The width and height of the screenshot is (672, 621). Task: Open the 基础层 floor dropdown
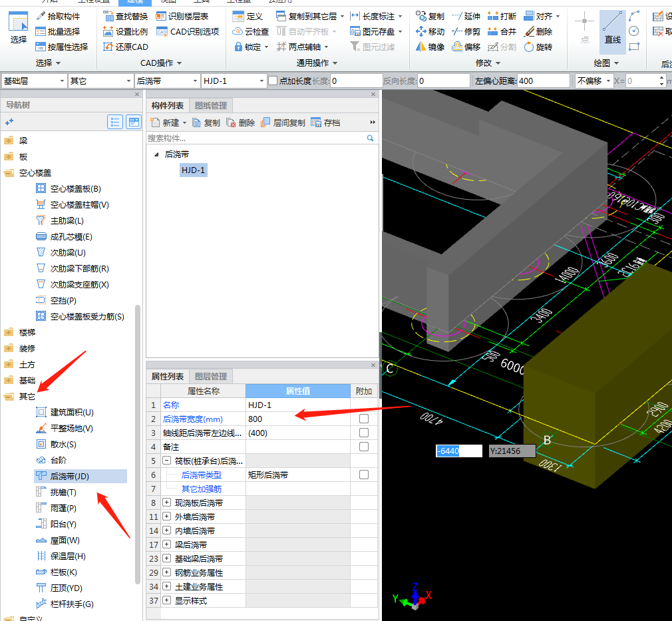click(34, 81)
